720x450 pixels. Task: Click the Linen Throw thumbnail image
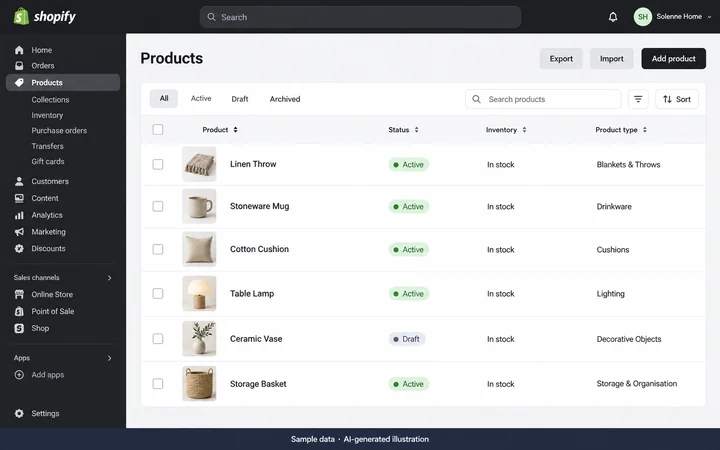coord(199,164)
